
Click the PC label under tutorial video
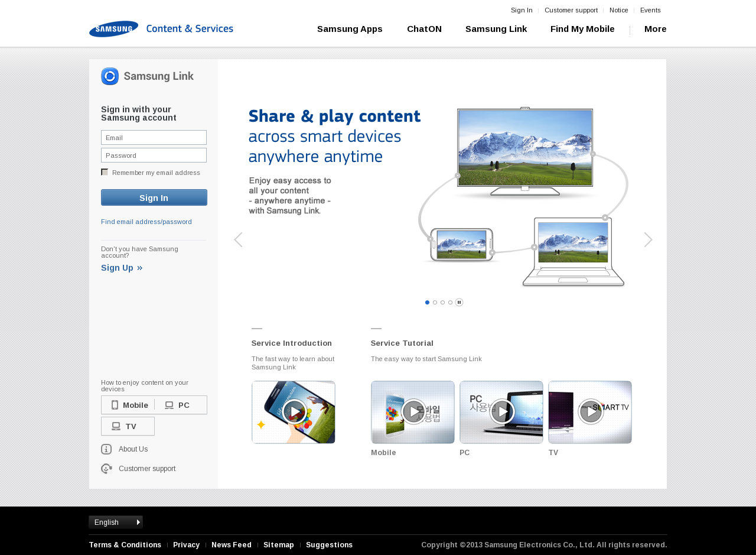(x=465, y=453)
